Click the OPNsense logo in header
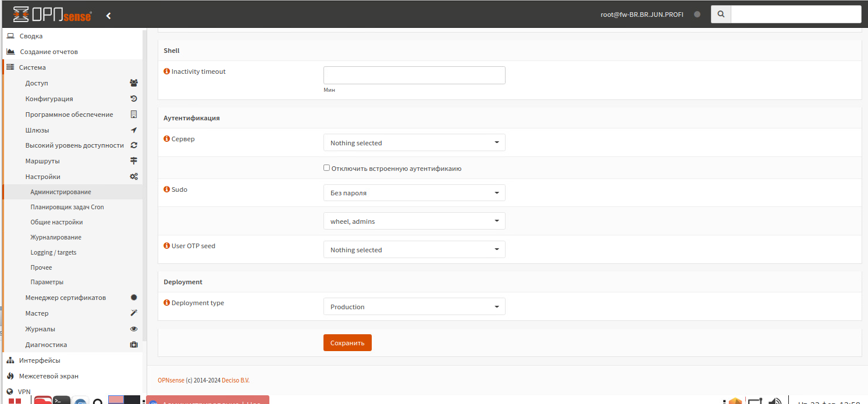The height and width of the screenshot is (404, 868). 52,15
